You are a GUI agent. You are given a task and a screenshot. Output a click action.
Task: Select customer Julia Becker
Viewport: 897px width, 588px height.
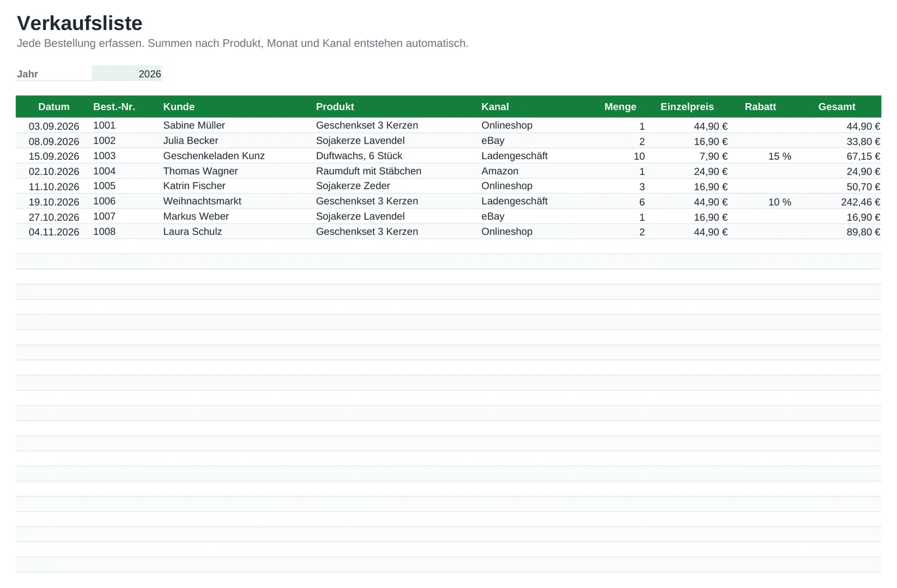point(191,141)
